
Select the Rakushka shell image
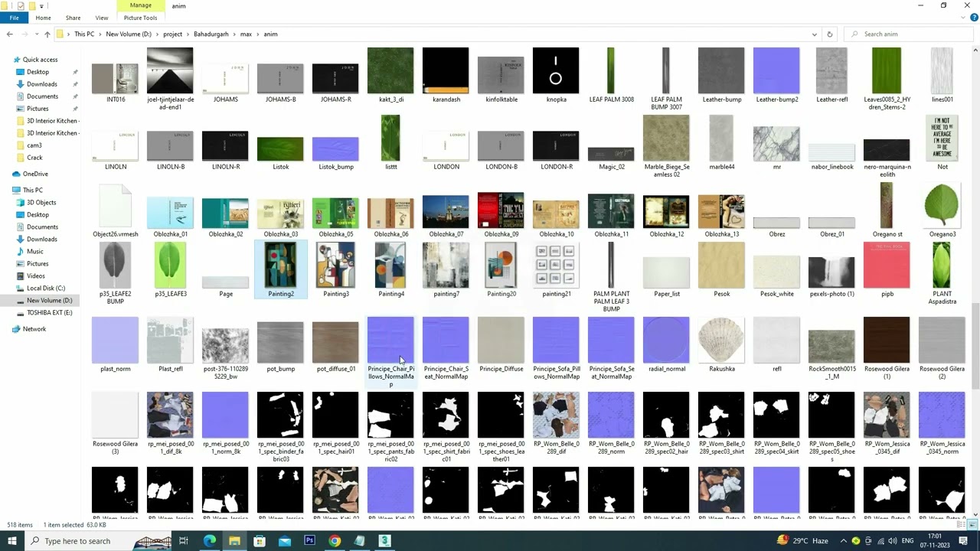[722, 344]
